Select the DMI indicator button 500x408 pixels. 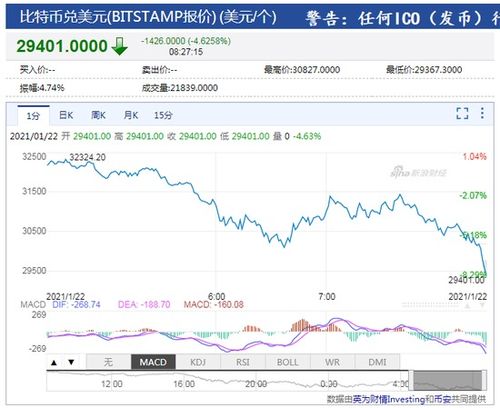[377, 362]
